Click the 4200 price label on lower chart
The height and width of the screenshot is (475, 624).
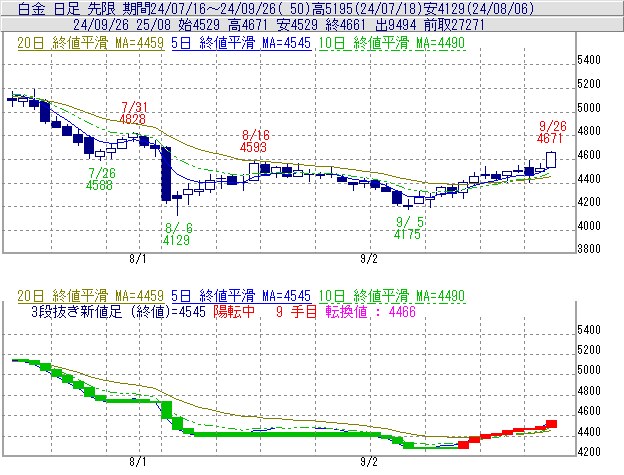(x=589, y=452)
